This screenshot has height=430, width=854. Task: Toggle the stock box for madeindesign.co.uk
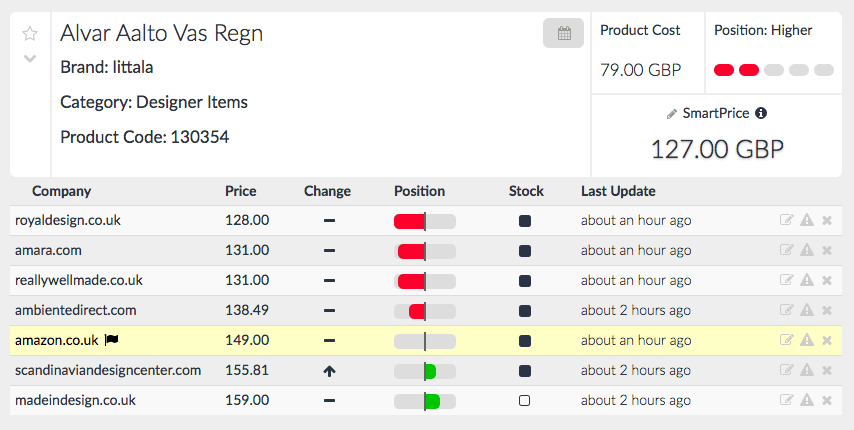(525, 401)
